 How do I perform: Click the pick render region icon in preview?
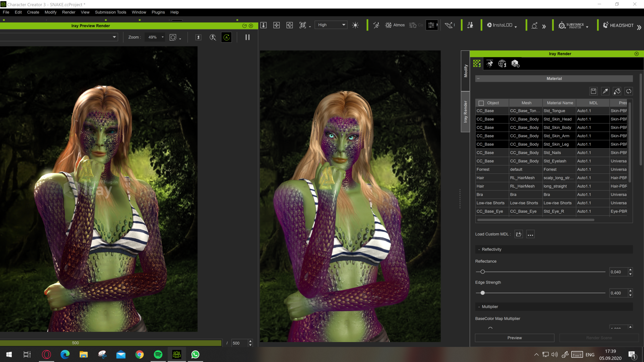click(213, 37)
